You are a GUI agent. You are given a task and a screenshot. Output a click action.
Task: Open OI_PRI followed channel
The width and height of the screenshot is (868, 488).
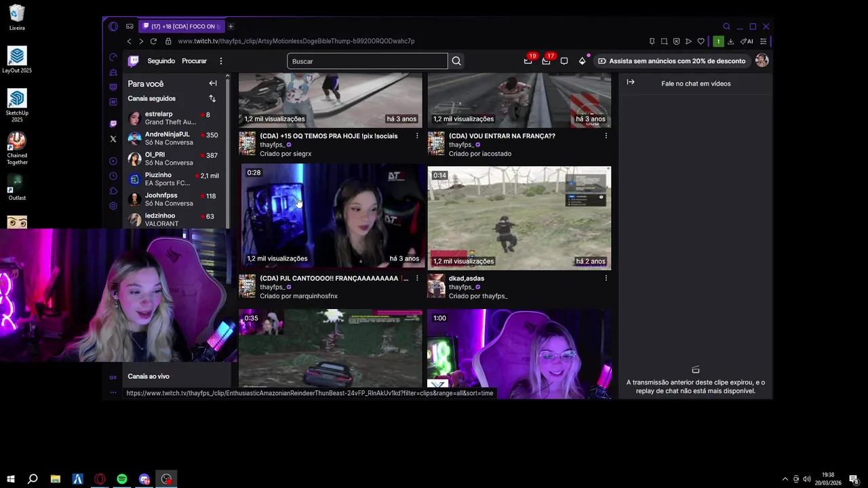pyautogui.click(x=176, y=159)
